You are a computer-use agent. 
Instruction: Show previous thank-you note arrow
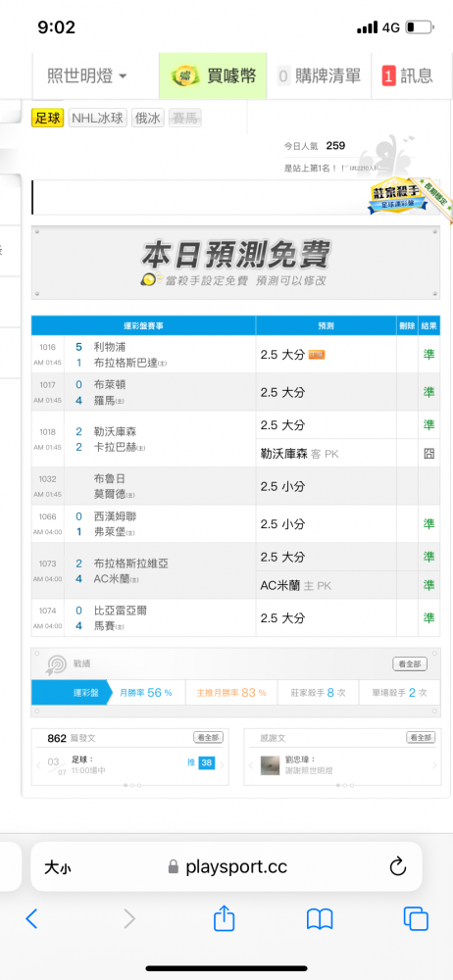tap(250, 765)
